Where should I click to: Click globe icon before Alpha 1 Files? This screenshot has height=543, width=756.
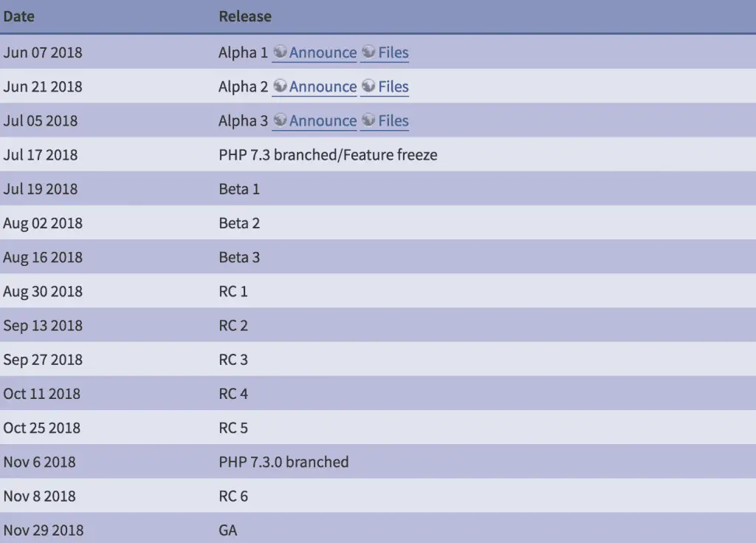coord(368,51)
